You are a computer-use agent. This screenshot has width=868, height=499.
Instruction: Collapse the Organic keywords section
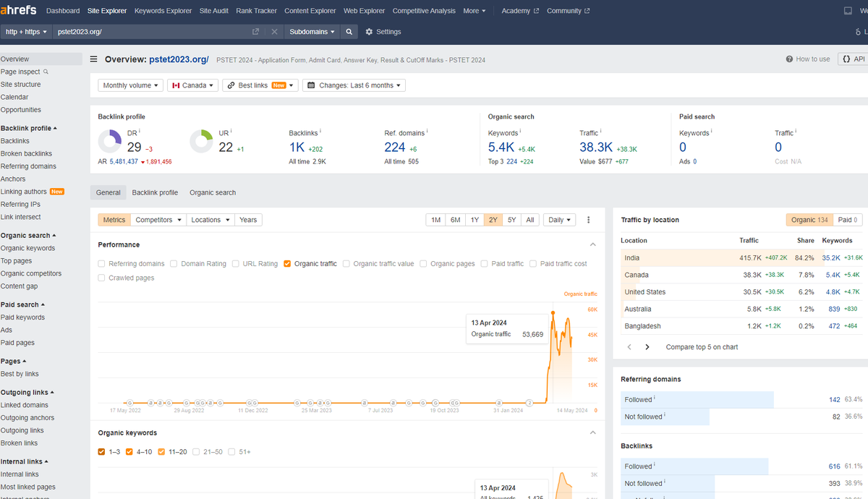pyautogui.click(x=593, y=433)
